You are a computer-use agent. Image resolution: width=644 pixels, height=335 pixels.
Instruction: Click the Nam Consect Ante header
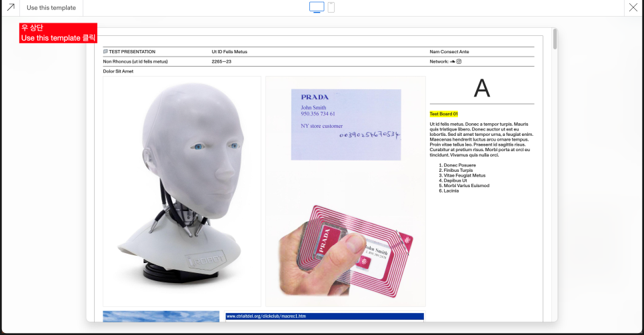(449, 52)
